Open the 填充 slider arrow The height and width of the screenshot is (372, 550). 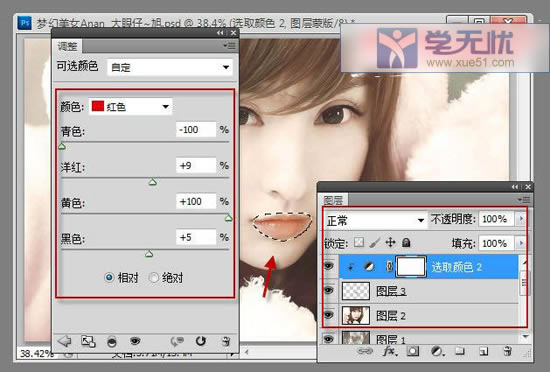coord(521,243)
